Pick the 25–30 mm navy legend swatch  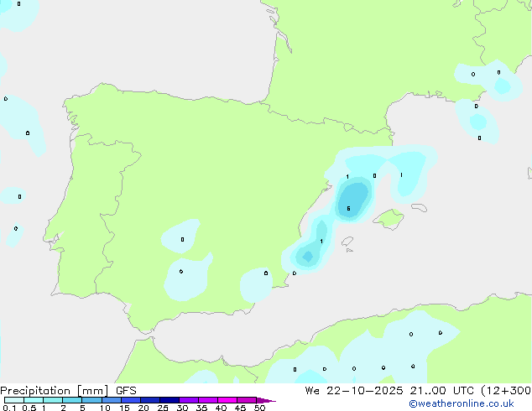click(170, 400)
